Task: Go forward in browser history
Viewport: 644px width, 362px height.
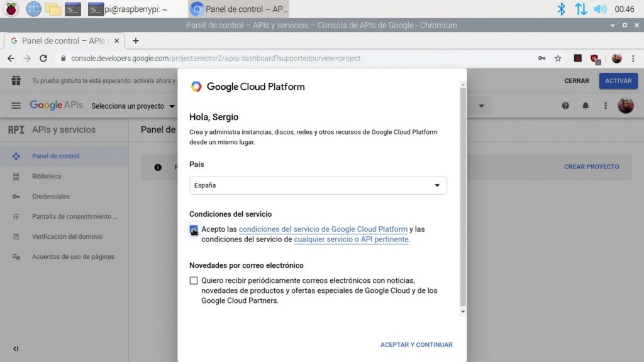Action: click(x=27, y=58)
